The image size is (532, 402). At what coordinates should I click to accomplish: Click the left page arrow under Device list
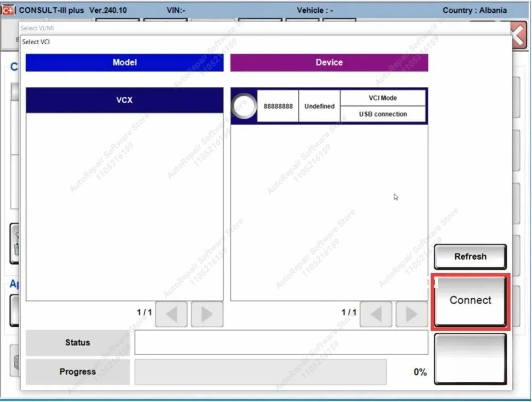(x=376, y=315)
